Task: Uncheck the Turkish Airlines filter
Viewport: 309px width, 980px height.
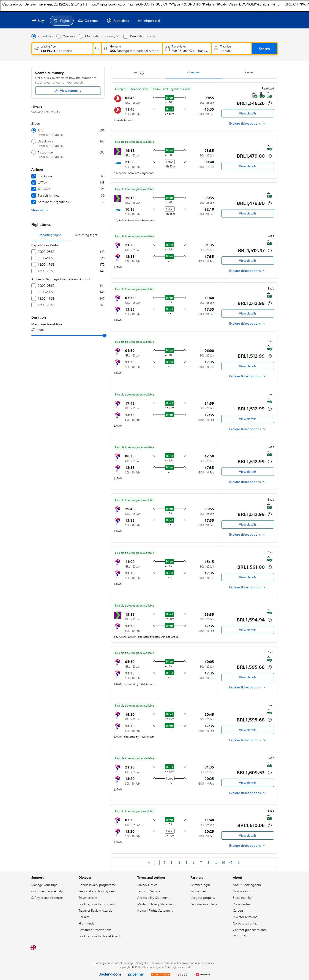Action: (x=34, y=195)
